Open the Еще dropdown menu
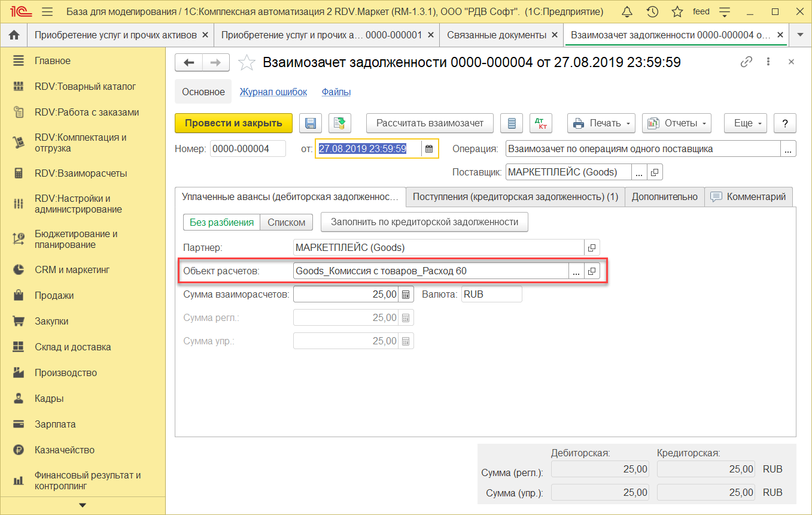The height and width of the screenshot is (515, 812). (745, 123)
